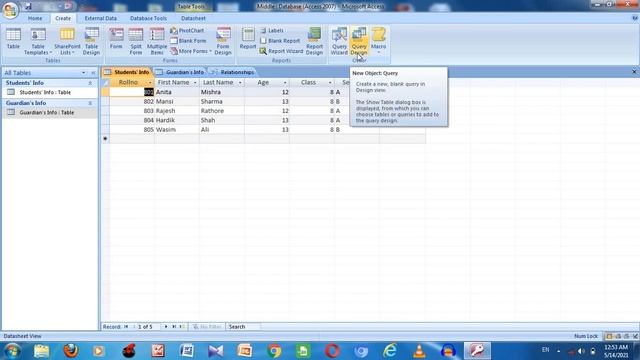Click the Blank Form button
This screenshot has height=360, width=640.
188,41
